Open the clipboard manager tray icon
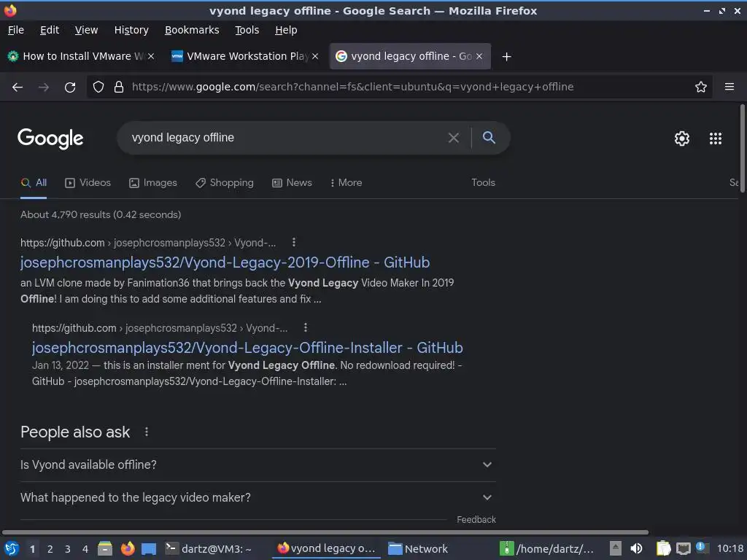This screenshot has width=747, height=560. pos(663,548)
